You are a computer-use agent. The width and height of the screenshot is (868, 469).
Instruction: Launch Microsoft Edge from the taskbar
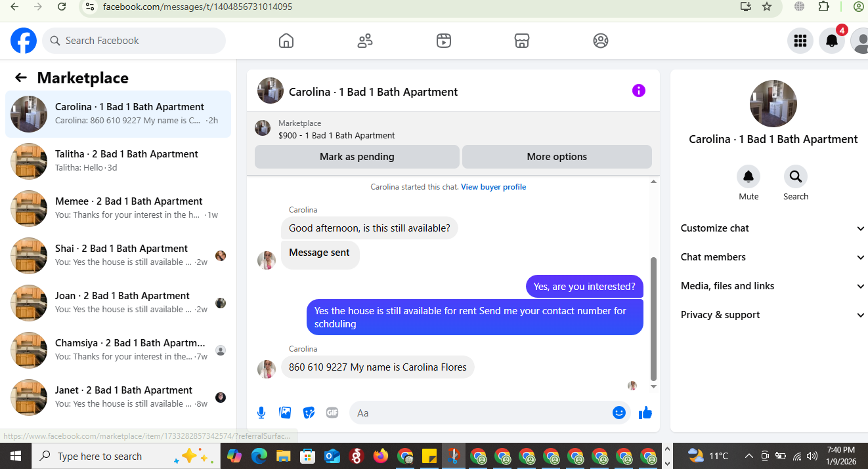click(x=259, y=456)
